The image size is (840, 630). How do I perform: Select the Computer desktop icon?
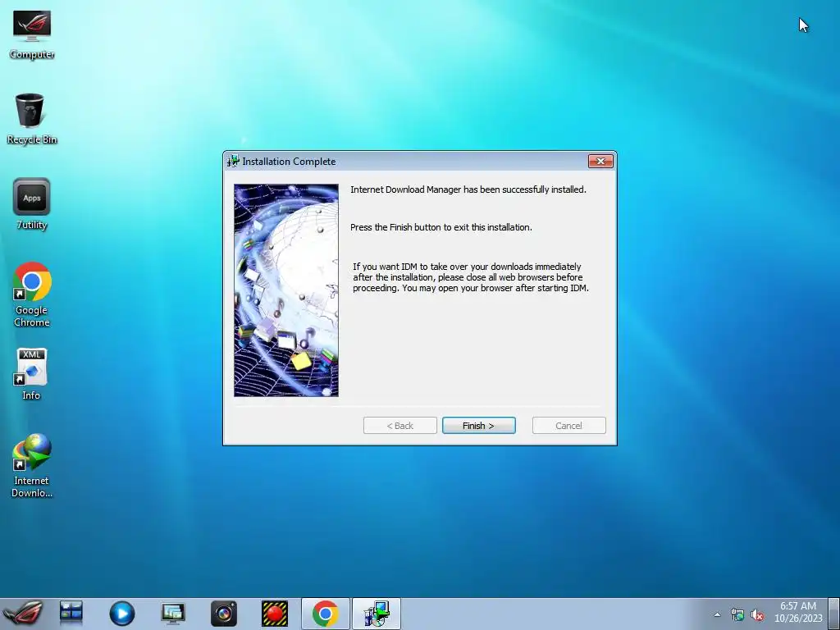[32, 34]
